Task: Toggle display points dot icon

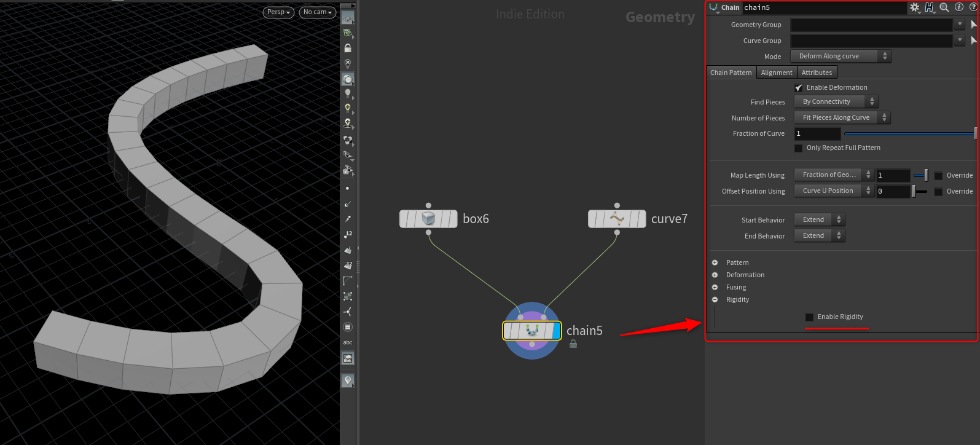Action: coord(348,188)
